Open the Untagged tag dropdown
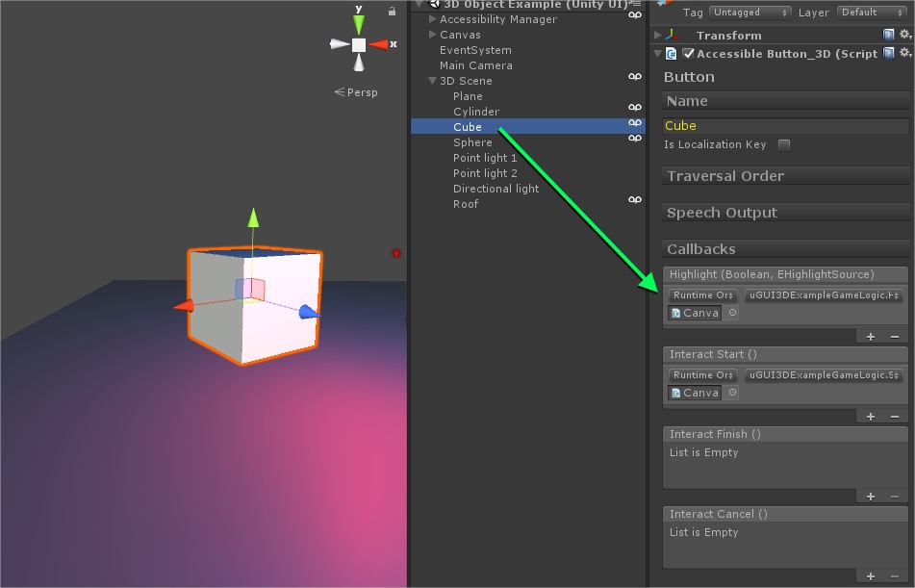Viewport: 915px width, 588px height. click(750, 13)
